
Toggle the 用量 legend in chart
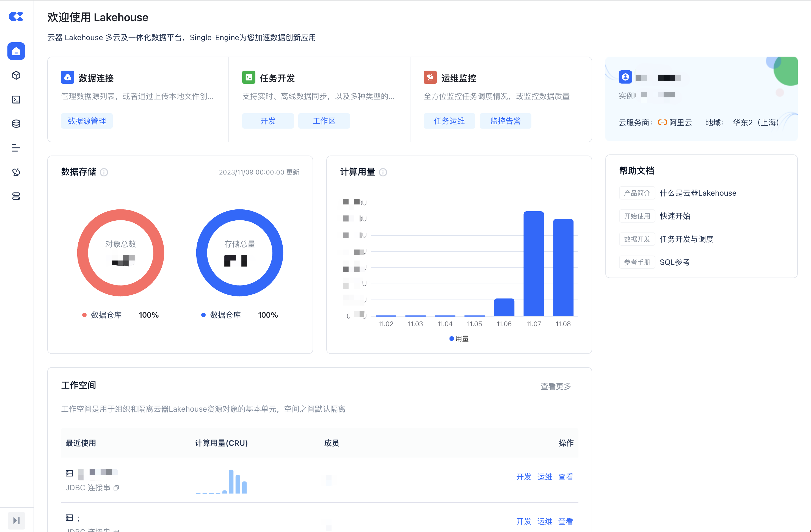[x=459, y=339]
